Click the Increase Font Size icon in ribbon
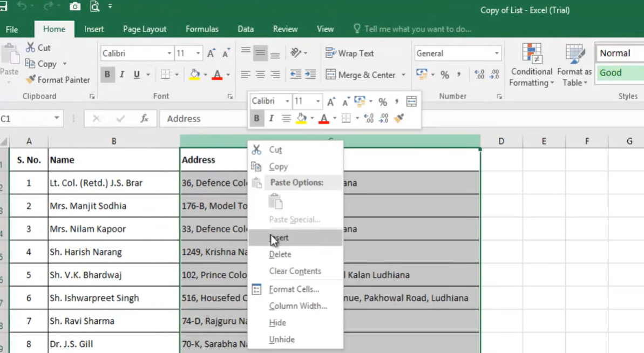The height and width of the screenshot is (353, 644). click(x=211, y=53)
